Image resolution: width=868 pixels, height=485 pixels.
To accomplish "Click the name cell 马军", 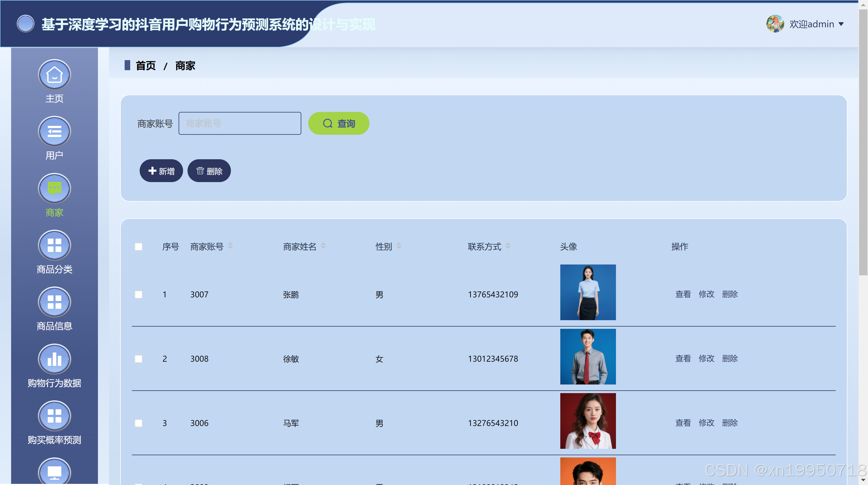I will [291, 423].
